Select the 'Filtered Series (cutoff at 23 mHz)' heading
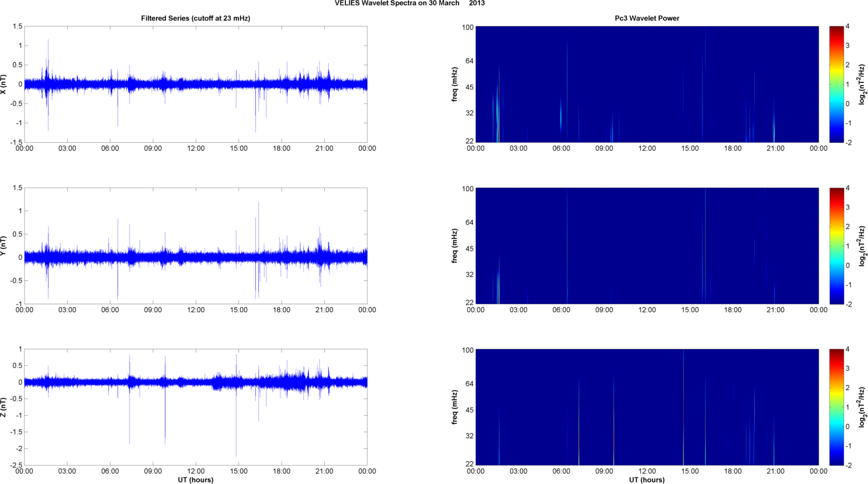Viewport: 868px width, 484px height. click(196, 18)
